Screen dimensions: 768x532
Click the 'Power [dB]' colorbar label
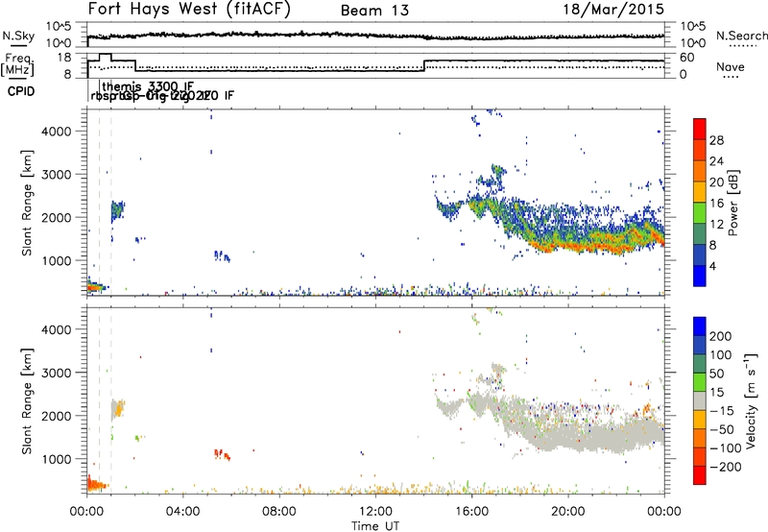pos(733,203)
